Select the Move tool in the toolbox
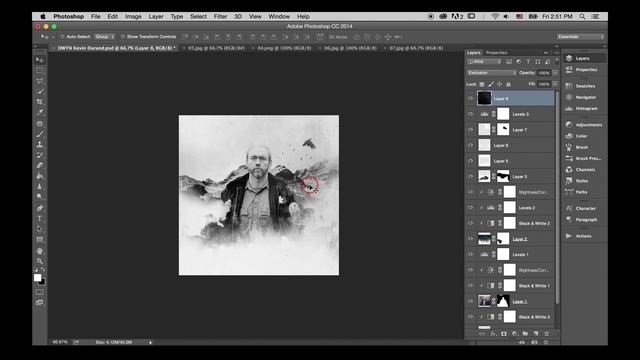Screen dimensions: 640x360 [x=40, y=60]
